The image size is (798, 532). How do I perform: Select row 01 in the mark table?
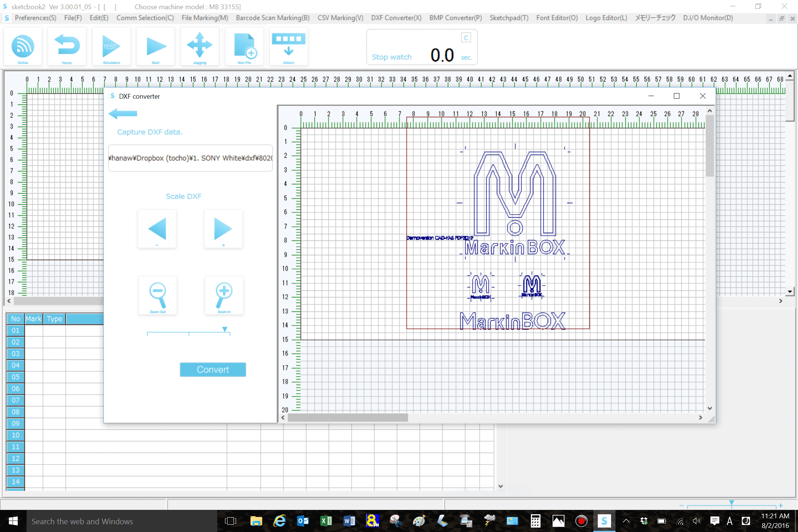tap(16, 331)
